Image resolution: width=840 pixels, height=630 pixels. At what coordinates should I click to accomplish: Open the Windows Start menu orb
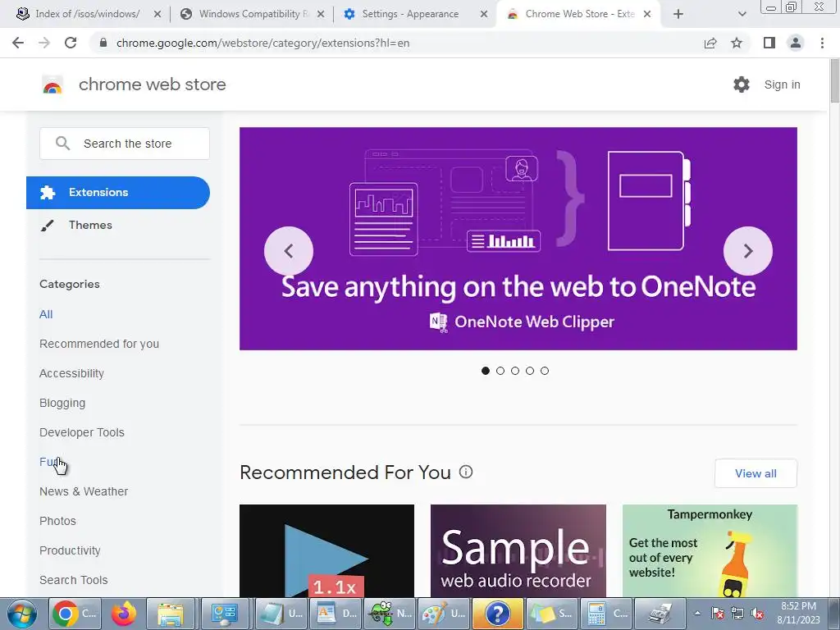point(22,614)
